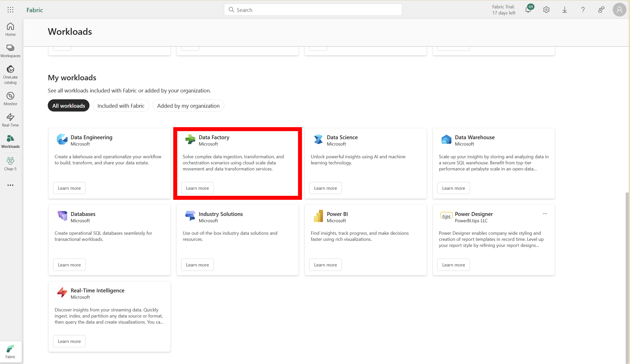Screen dimensions: 630x364
Task: Open the Data Warehouse card title
Action: [x=474, y=137]
